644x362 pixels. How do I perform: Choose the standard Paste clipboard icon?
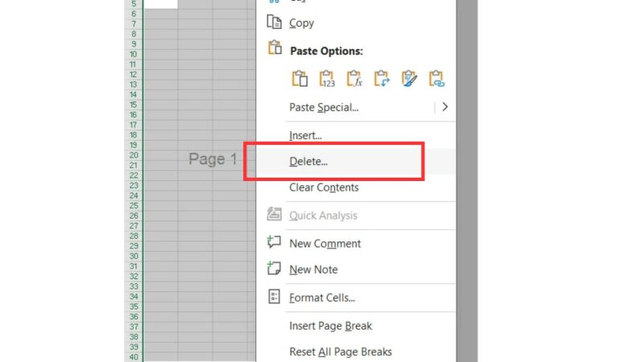point(299,78)
